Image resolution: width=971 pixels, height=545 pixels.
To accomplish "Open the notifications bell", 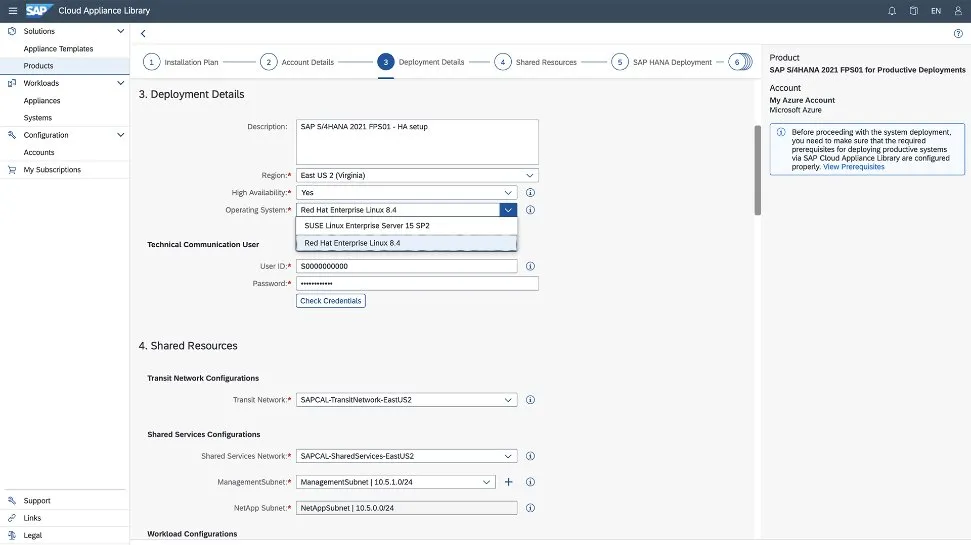I will [892, 11].
